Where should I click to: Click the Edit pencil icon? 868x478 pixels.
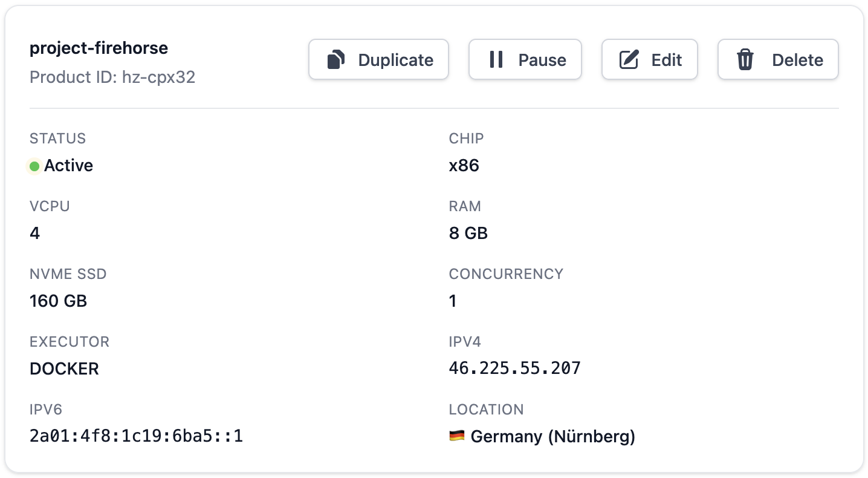629,59
